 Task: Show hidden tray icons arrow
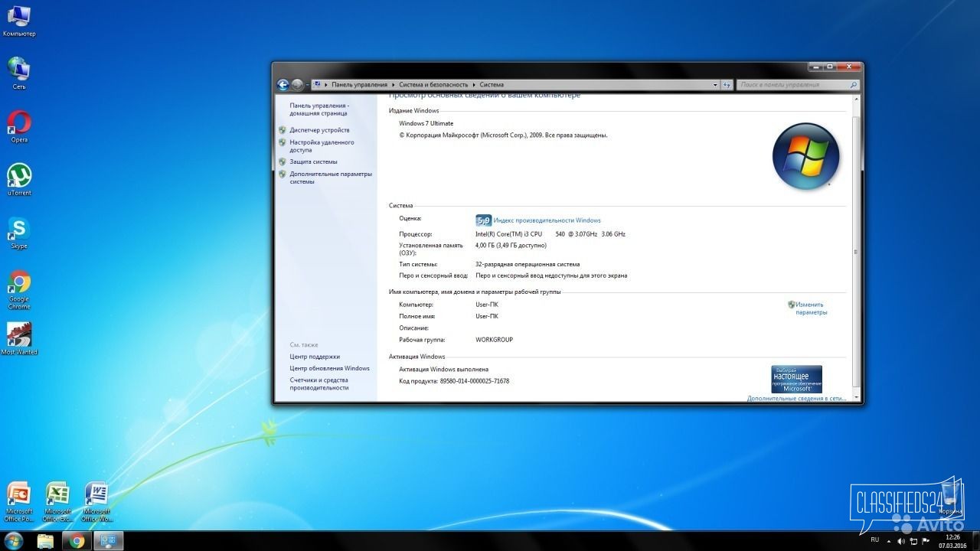[x=888, y=541]
